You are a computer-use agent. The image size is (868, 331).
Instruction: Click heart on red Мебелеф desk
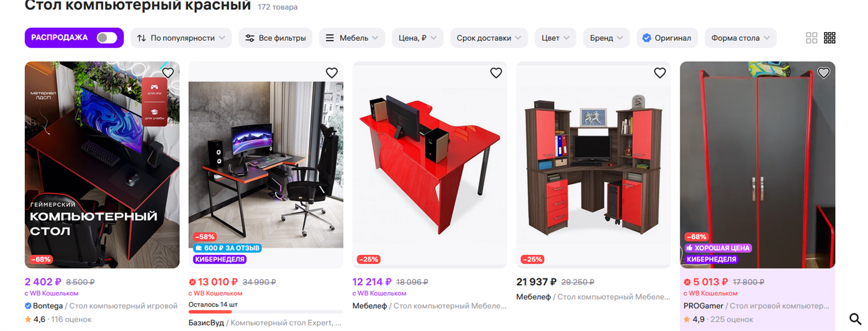pyautogui.click(x=496, y=73)
